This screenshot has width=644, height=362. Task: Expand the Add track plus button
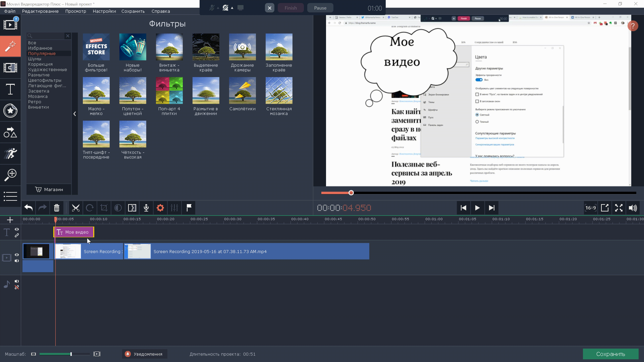click(x=10, y=220)
